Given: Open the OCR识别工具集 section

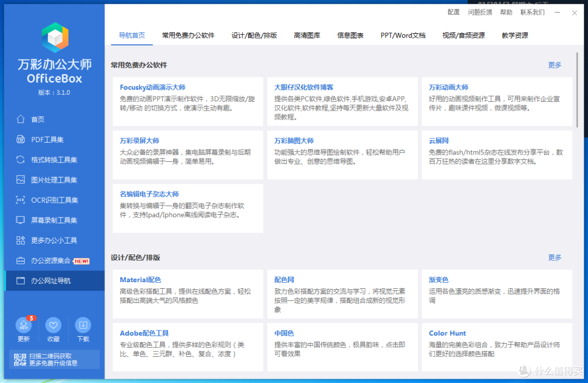Looking at the screenshot, I should (49, 200).
